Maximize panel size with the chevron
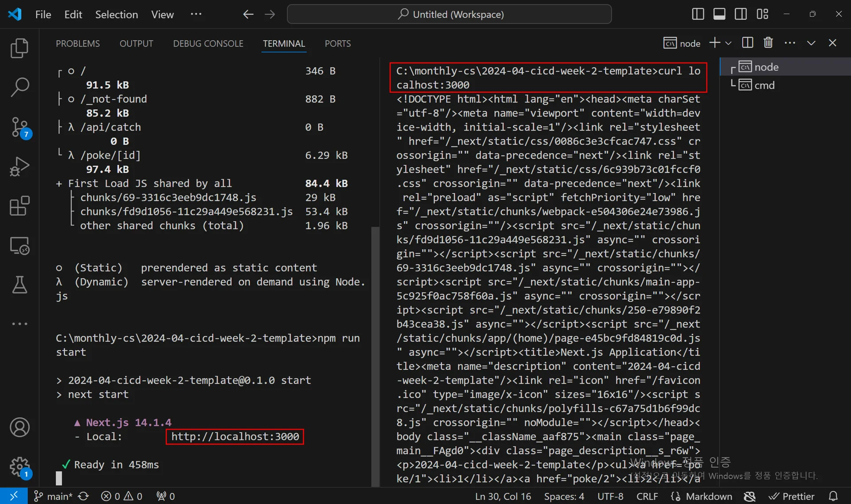Image resolution: width=851 pixels, height=504 pixels. pyautogui.click(x=811, y=43)
